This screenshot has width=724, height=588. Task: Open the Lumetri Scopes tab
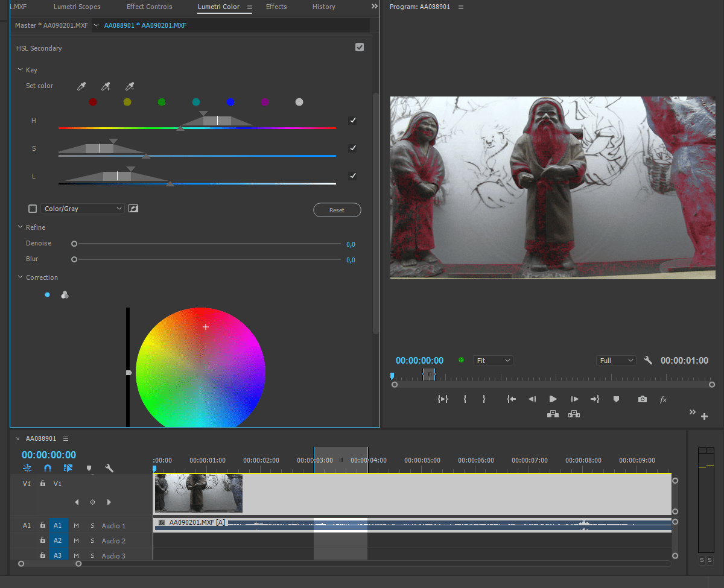coord(77,7)
